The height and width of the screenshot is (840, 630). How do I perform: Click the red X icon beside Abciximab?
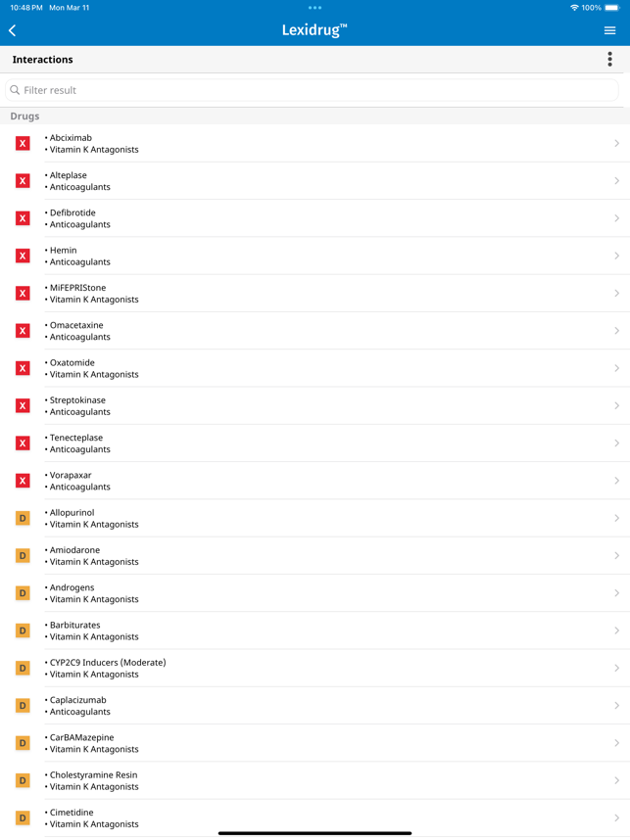23,144
